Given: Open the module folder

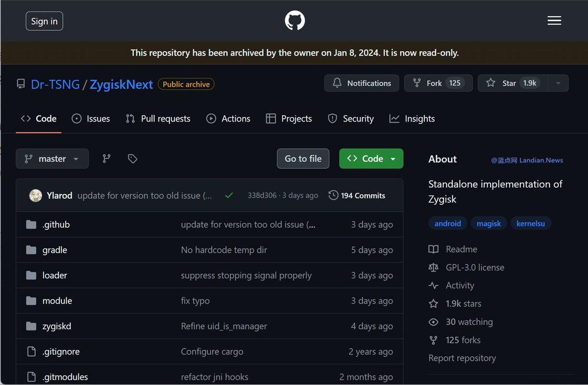Looking at the screenshot, I should (57, 301).
